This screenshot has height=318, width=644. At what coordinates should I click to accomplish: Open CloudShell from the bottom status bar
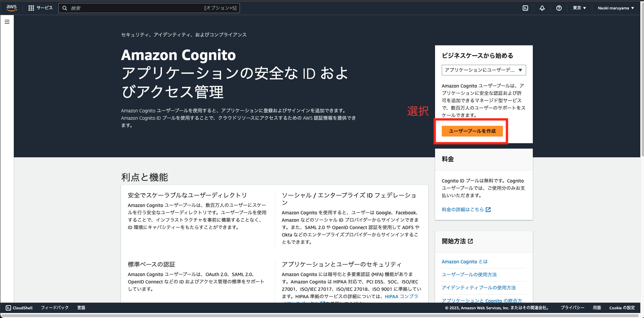pos(18,308)
